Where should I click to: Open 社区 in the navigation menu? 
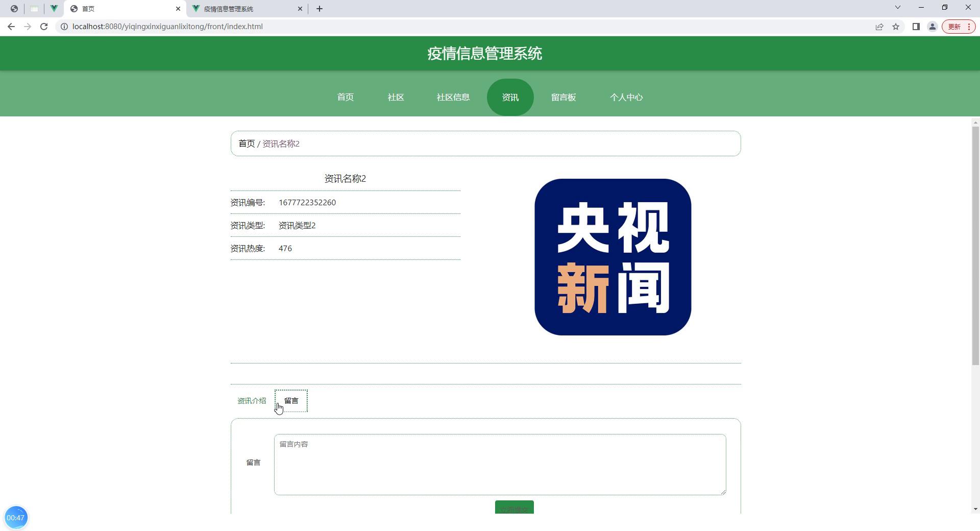click(x=396, y=97)
